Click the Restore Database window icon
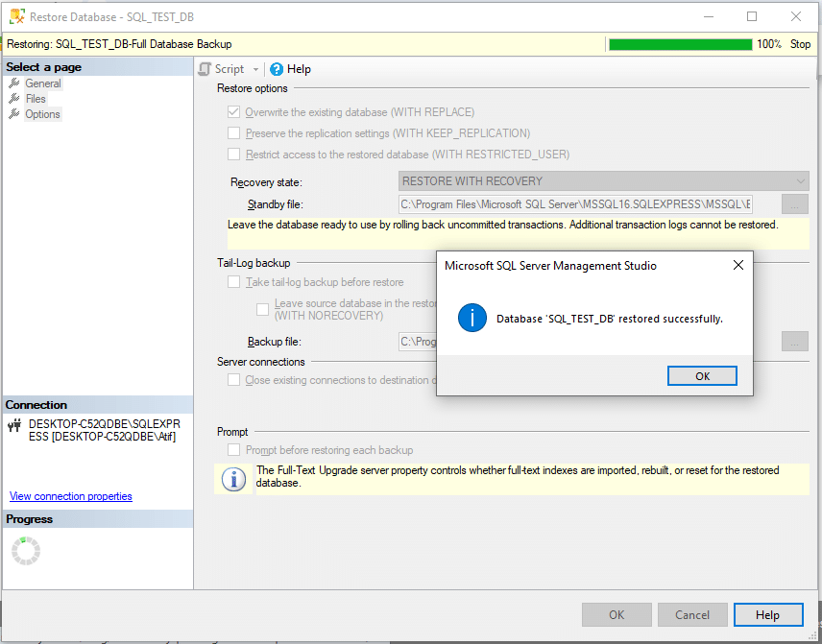The height and width of the screenshot is (644, 822). coord(17,16)
